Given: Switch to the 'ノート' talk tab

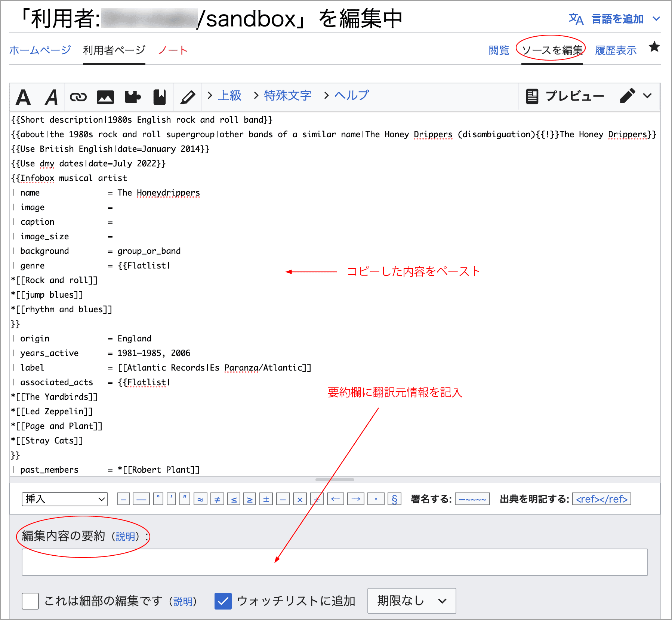Looking at the screenshot, I should [173, 50].
